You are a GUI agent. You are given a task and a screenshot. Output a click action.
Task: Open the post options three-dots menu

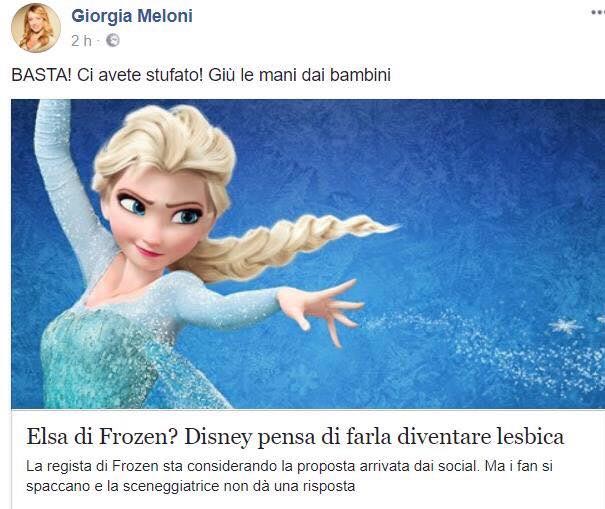coord(598,13)
